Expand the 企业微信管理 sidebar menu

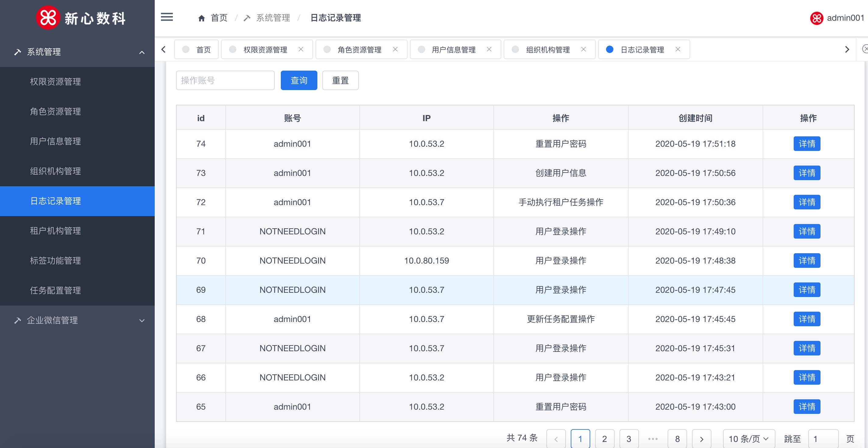[142, 320]
